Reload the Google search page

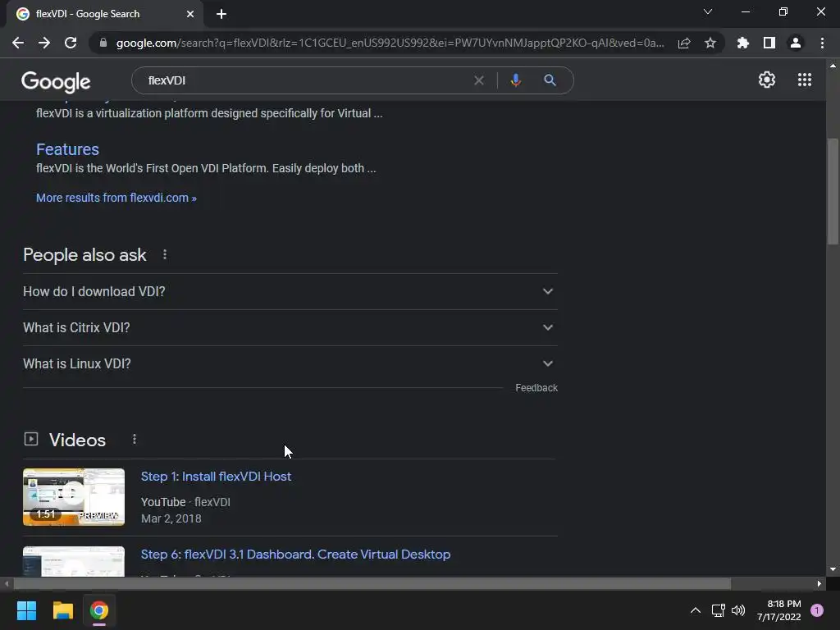[71, 43]
